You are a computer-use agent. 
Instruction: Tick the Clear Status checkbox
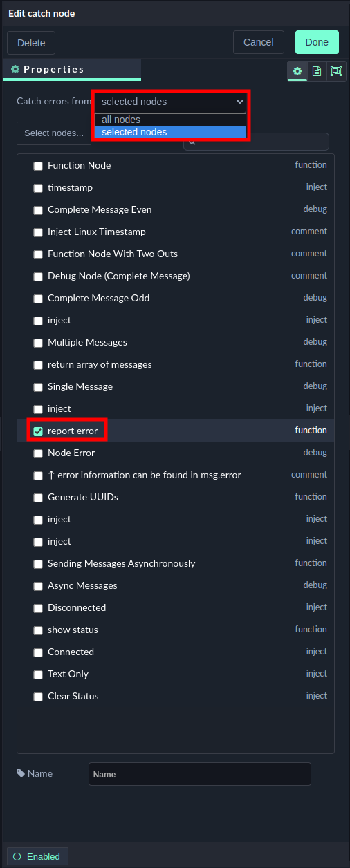pos(38,697)
